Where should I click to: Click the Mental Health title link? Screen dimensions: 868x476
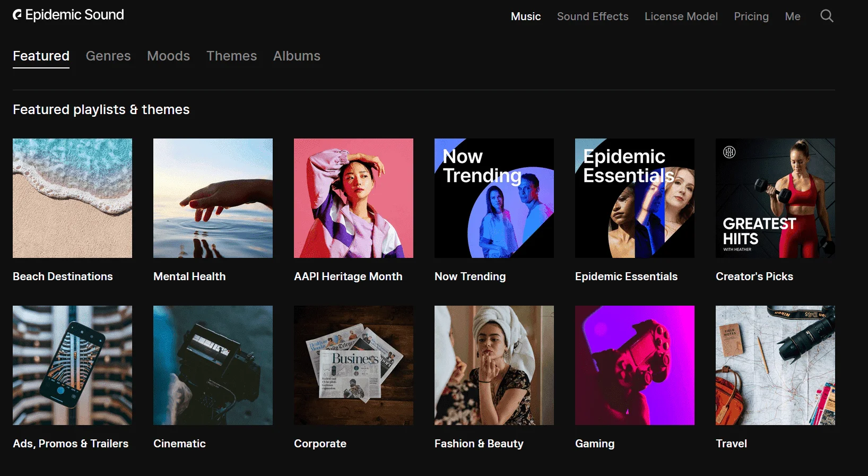pos(189,276)
